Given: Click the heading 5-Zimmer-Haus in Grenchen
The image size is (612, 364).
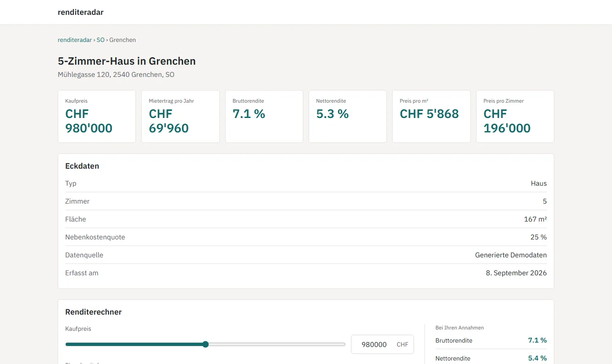Looking at the screenshot, I should point(127,61).
